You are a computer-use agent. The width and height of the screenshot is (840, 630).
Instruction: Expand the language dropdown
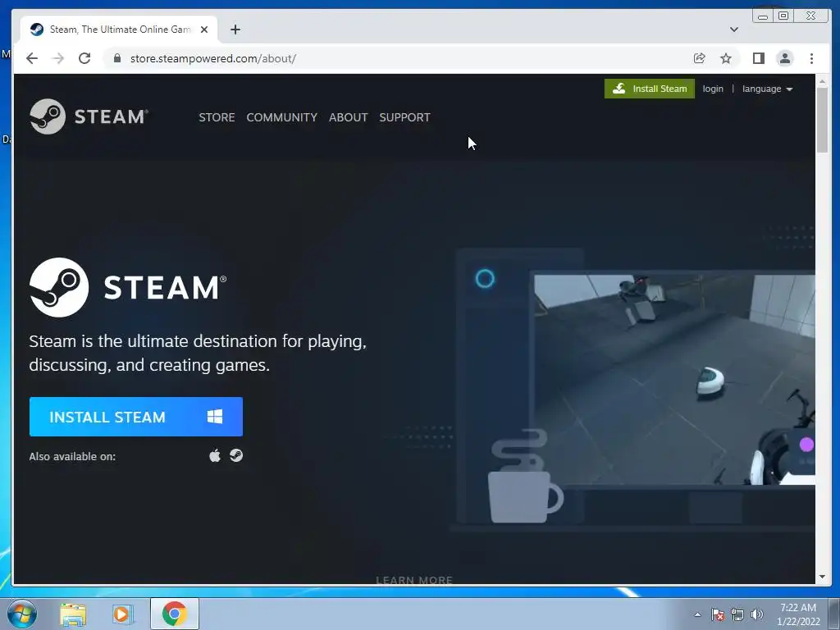click(x=767, y=89)
